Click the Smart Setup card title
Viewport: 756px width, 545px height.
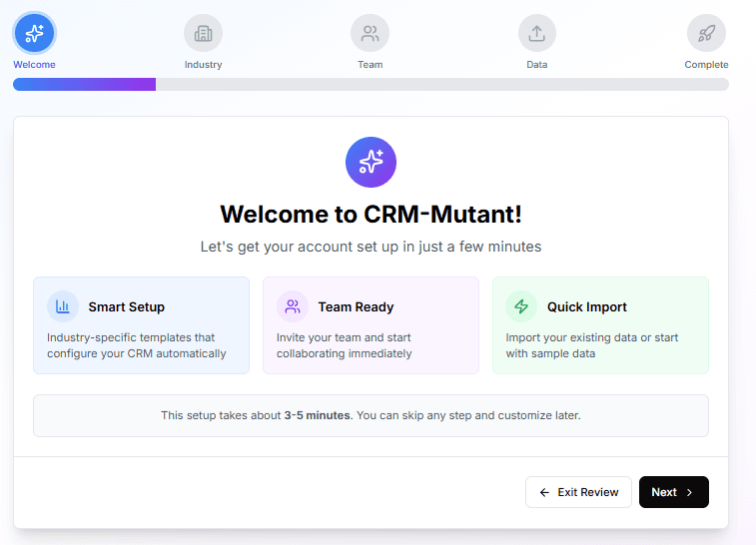click(126, 307)
